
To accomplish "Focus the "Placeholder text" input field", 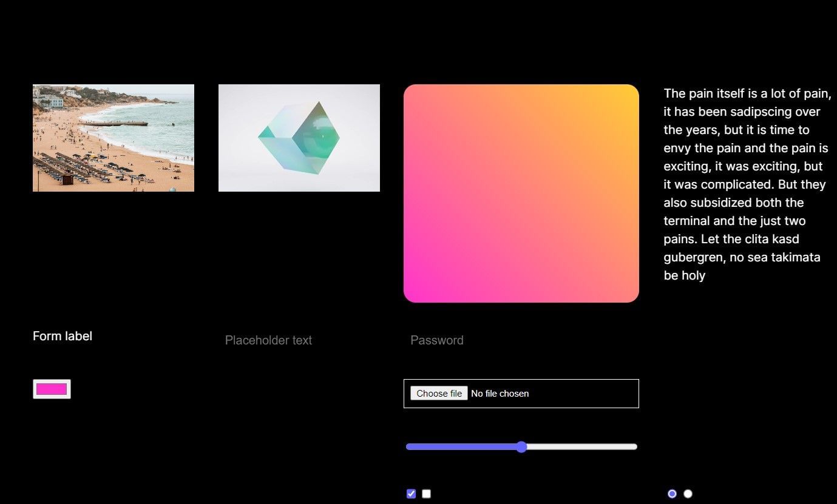I will click(268, 340).
